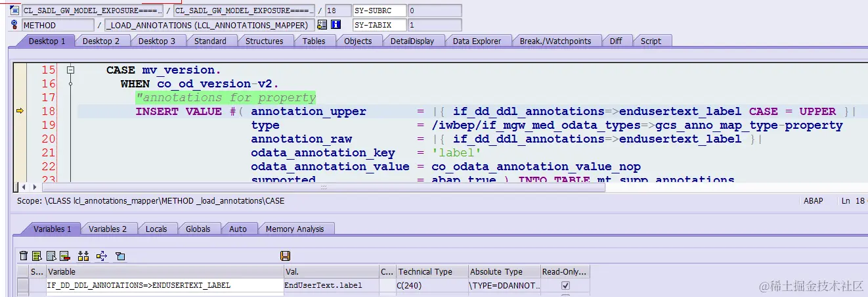Click the second CL_SADL_GW_MODEL_EXPOSURE include field
The width and height of the screenshot is (868, 297).
(244, 11)
